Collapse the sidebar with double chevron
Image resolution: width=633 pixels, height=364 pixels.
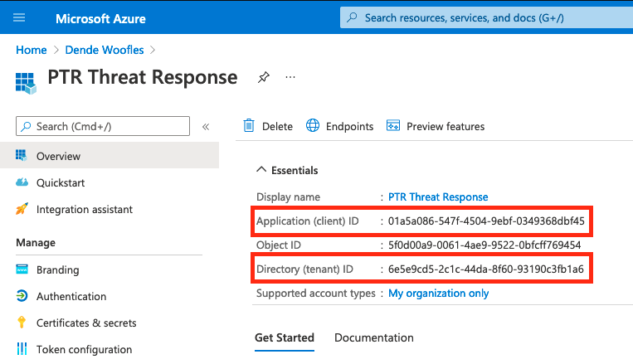tap(206, 126)
